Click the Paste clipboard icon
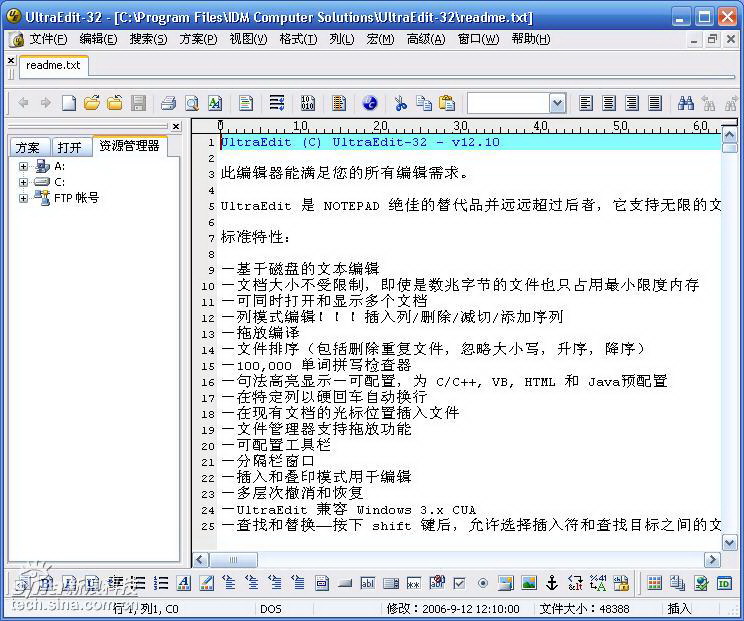This screenshot has height=621, width=744. tap(447, 103)
